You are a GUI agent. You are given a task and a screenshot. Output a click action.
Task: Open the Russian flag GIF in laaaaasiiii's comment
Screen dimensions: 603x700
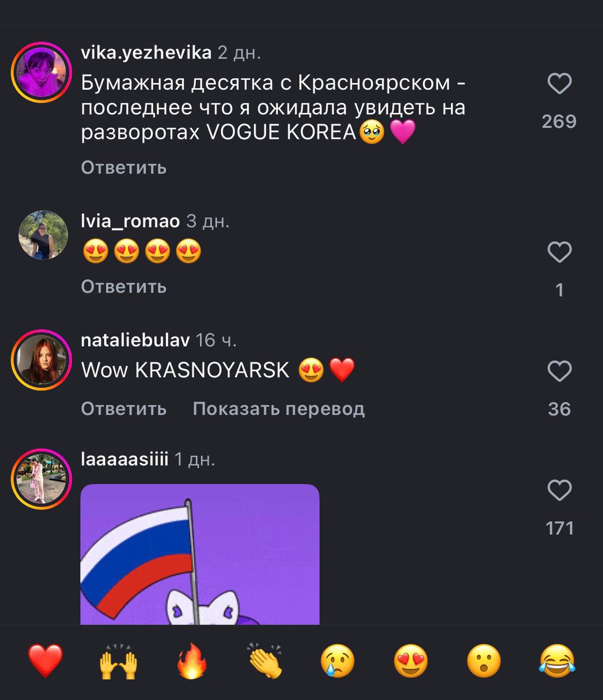pos(200,555)
